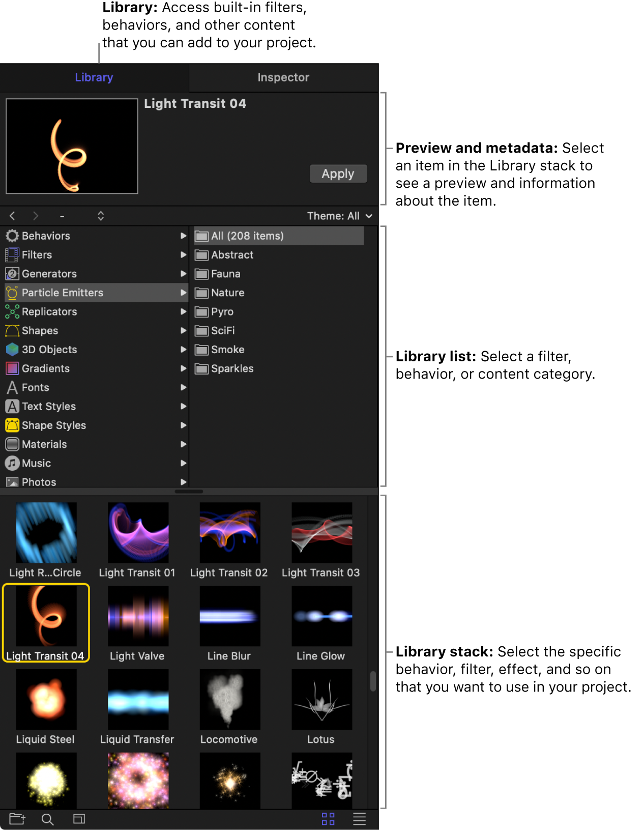Click the back navigation arrow
Viewport: 644px width, 831px height.
[x=13, y=216]
